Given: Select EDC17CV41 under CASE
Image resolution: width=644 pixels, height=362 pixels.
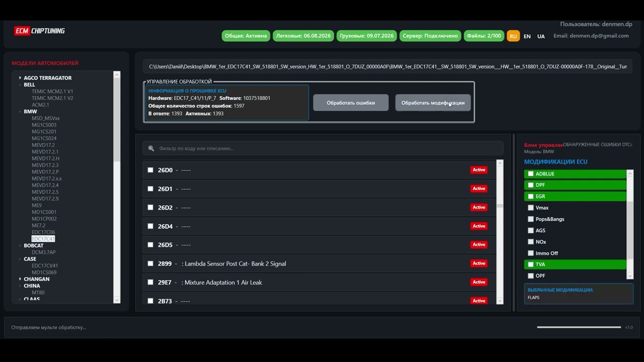Looking at the screenshot, I should pyautogui.click(x=45, y=265).
